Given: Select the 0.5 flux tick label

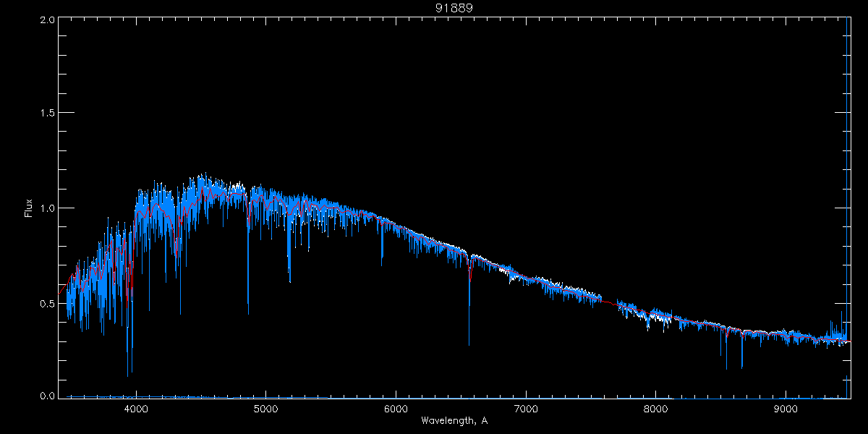Looking at the screenshot, I should click(46, 303).
